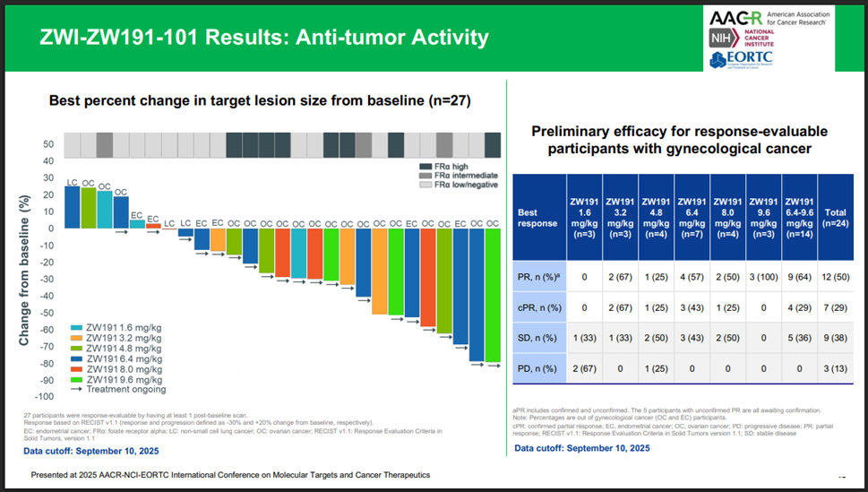This screenshot has width=868, height=492.
Task: Click the FRα high legend square
Action: point(425,167)
